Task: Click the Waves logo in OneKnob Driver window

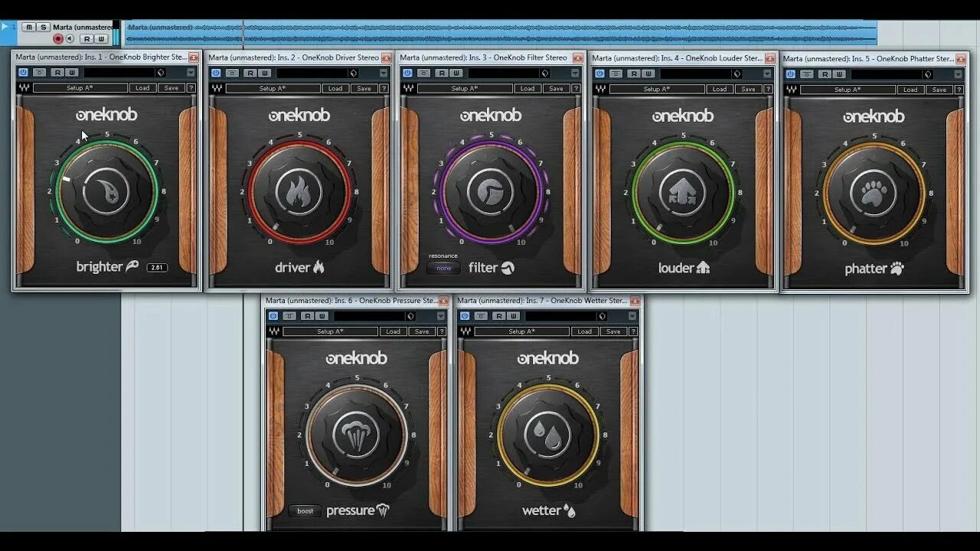Action: (x=216, y=88)
